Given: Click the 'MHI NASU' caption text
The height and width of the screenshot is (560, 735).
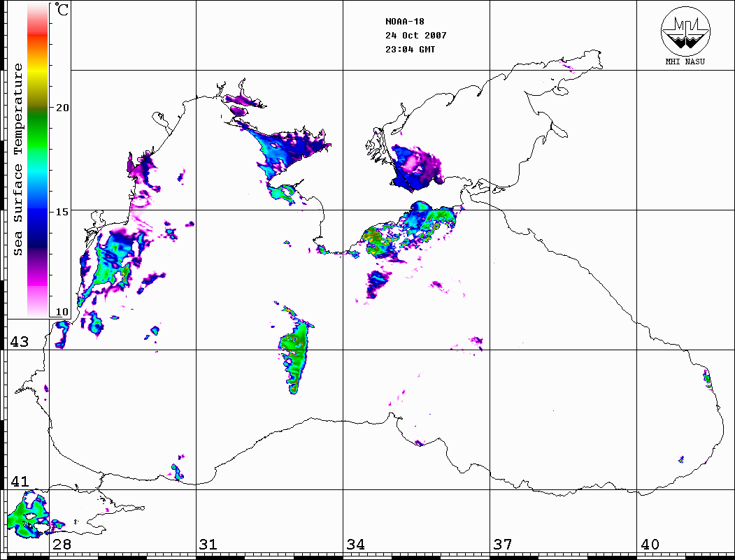Looking at the screenshot, I should coord(685,62).
